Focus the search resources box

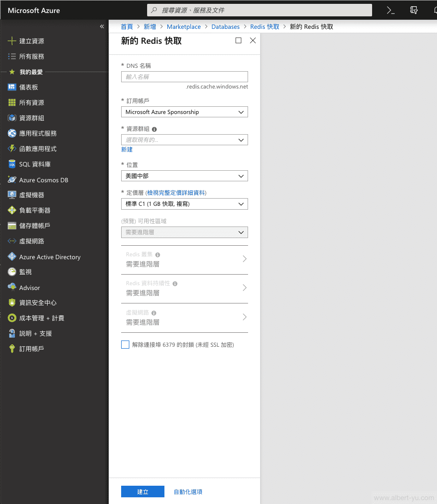pyautogui.click(x=260, y=10)
